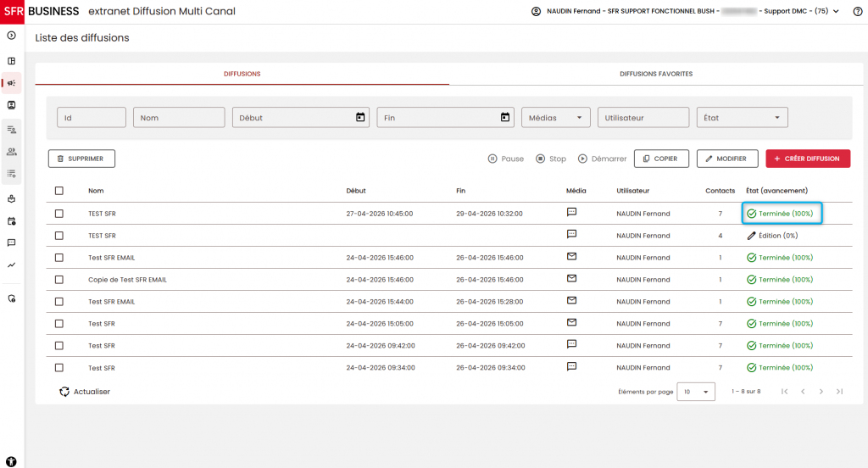Open the Éléments par page dropdown

(x=696, y=392)
